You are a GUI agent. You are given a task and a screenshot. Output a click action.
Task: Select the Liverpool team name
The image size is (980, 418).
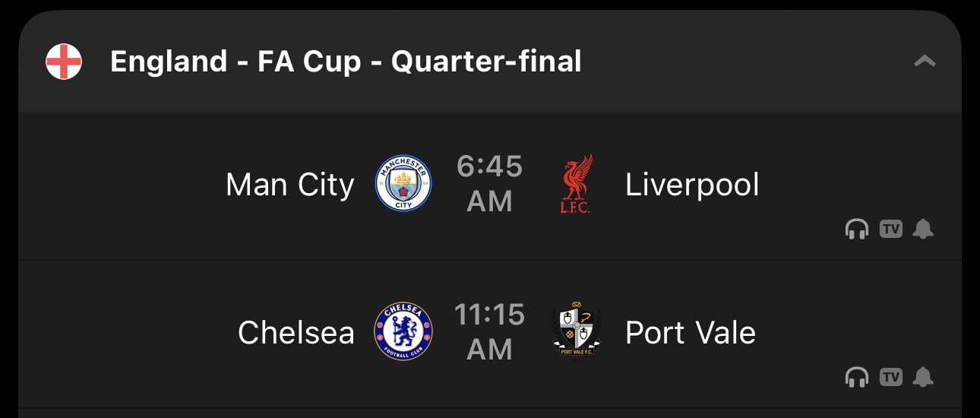[692, 185]
